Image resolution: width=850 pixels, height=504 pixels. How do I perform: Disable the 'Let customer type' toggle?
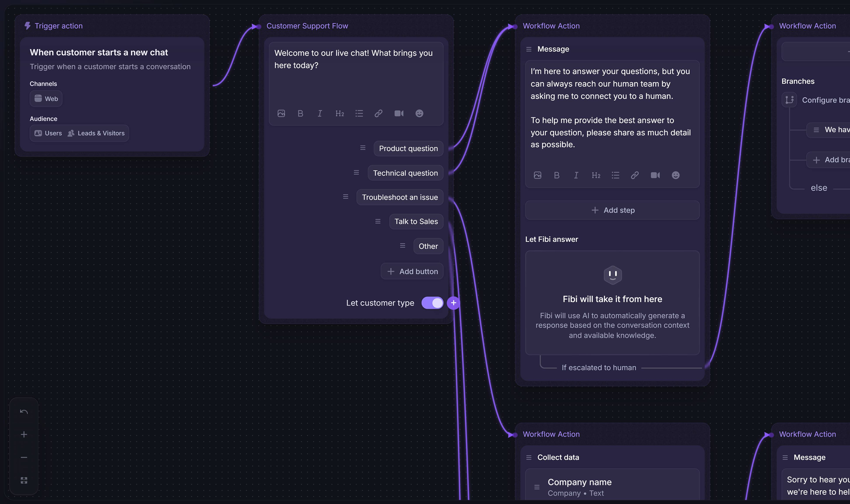pos(432,303)
